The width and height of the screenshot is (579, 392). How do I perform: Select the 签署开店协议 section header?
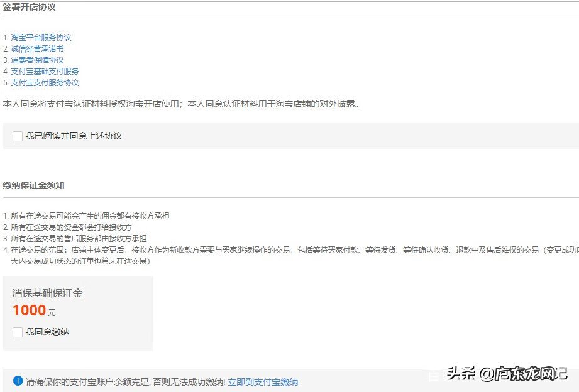click(x=30, y=8)
